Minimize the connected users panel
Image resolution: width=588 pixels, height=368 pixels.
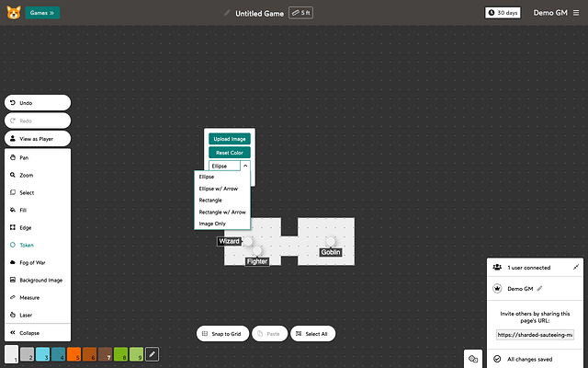point(575,267)
